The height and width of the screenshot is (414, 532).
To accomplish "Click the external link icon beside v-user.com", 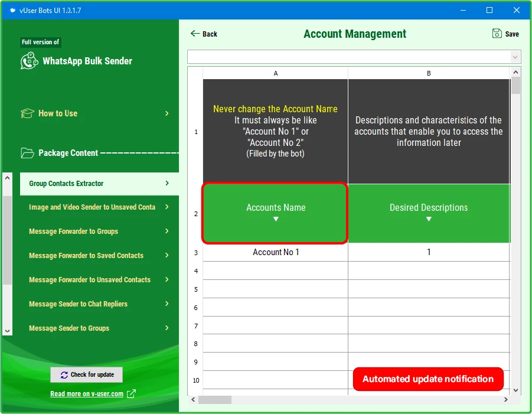I will (x=131, y=394).
